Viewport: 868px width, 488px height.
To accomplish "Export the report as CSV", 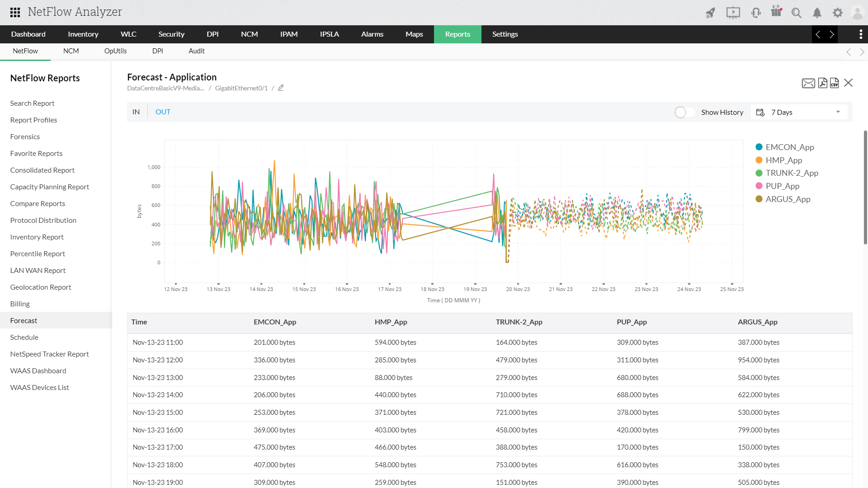I will tap(834, 83).
